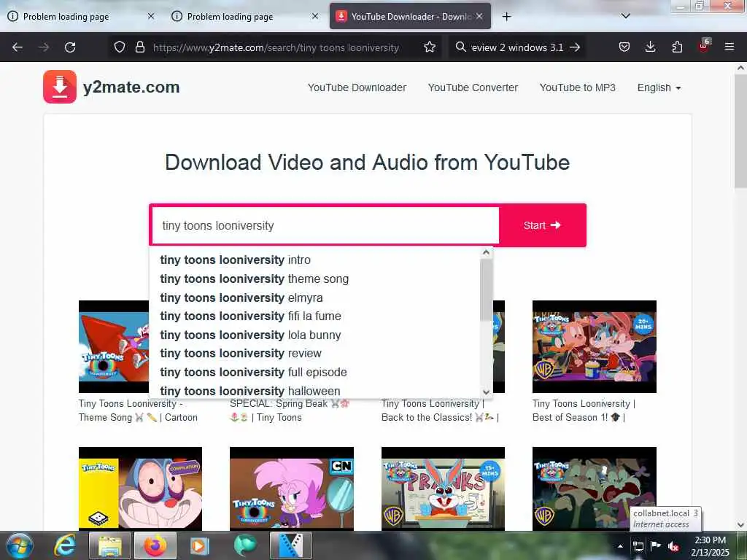Open Windows Explorer folder on taskbar
Screen dimensions: 747x560
(x=110, y=545)
